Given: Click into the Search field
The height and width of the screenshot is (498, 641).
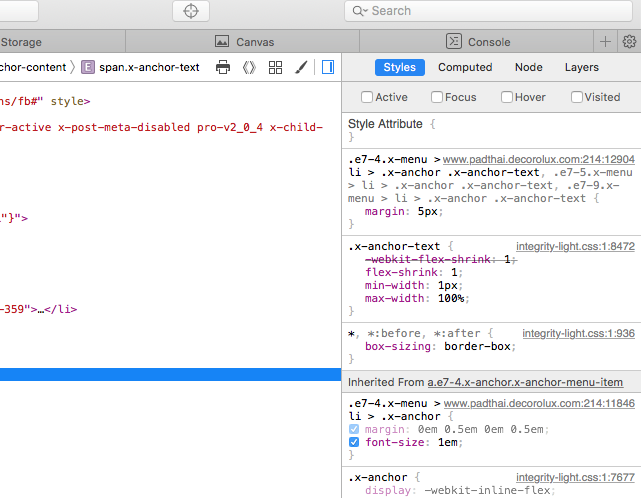Looking at the screenshot, I should (x=490, y=11).
